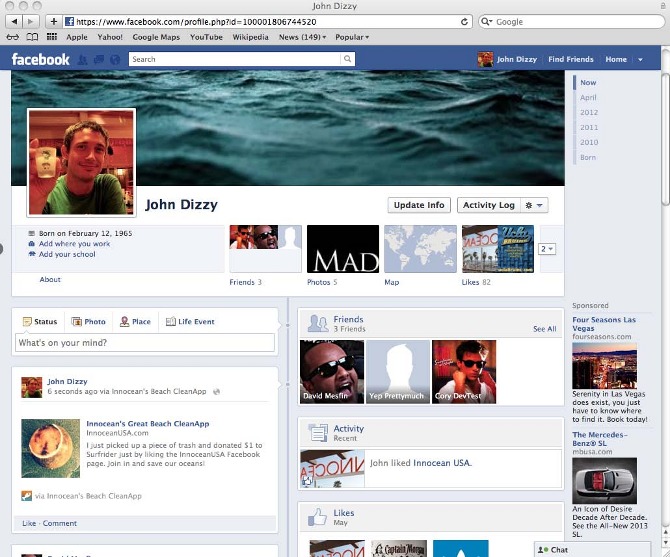Go to Home in the header
This screenshot has width=670, height=557.
click(x=616, y=59)
